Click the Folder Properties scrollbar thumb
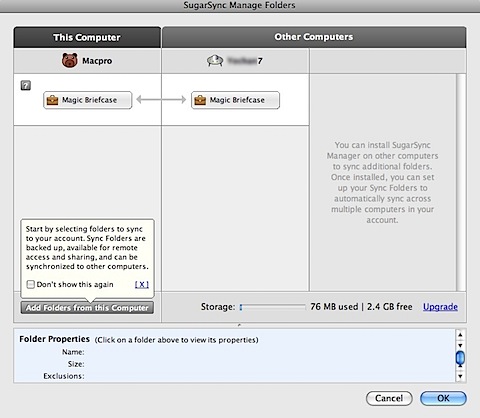Image resolution: width=480 pixels, height=418 pixels. pyautogui.click(x=460, y=358)
